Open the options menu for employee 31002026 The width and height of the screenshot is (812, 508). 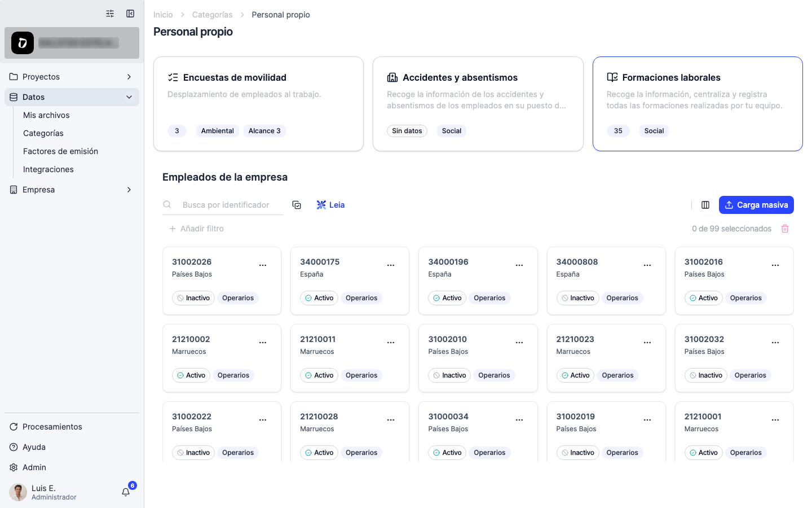click(263, 265)
